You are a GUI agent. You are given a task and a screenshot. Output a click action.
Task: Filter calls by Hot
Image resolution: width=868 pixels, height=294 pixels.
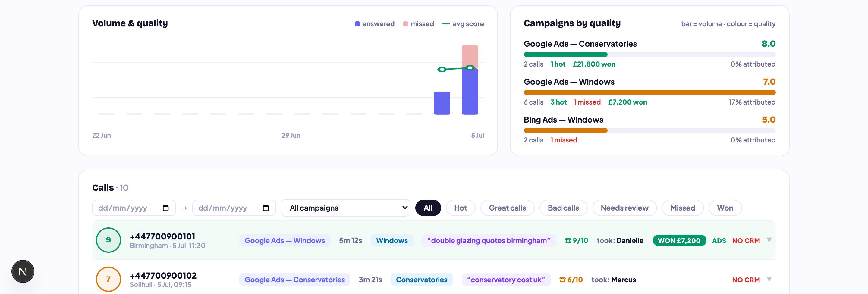pyautogui.click(x=460, y=208)
